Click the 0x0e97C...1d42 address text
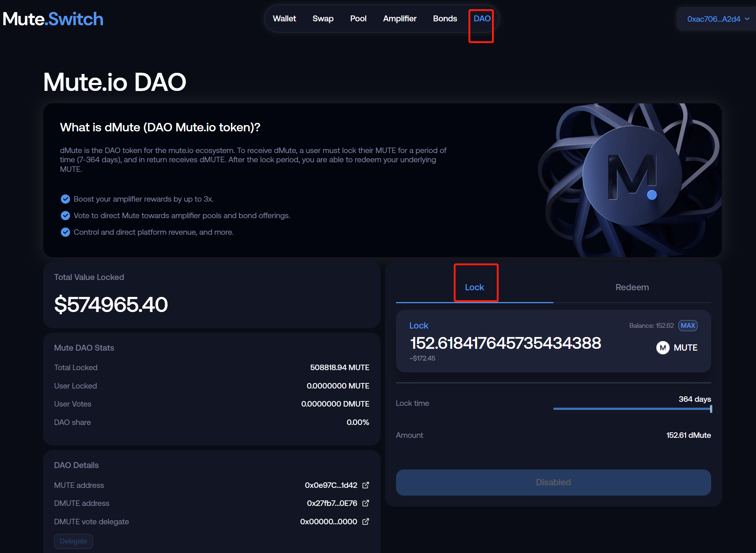 331,485
